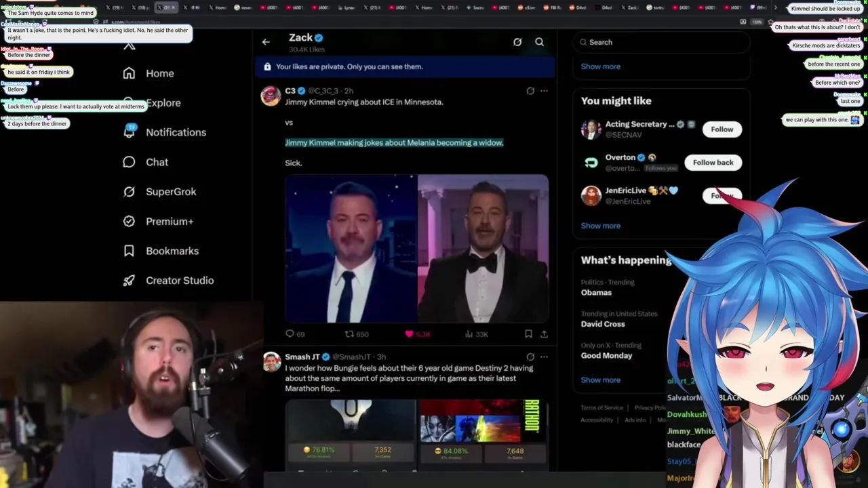Click the Zack profile name header
Viewport: 868px width, 488px height.
300,38
